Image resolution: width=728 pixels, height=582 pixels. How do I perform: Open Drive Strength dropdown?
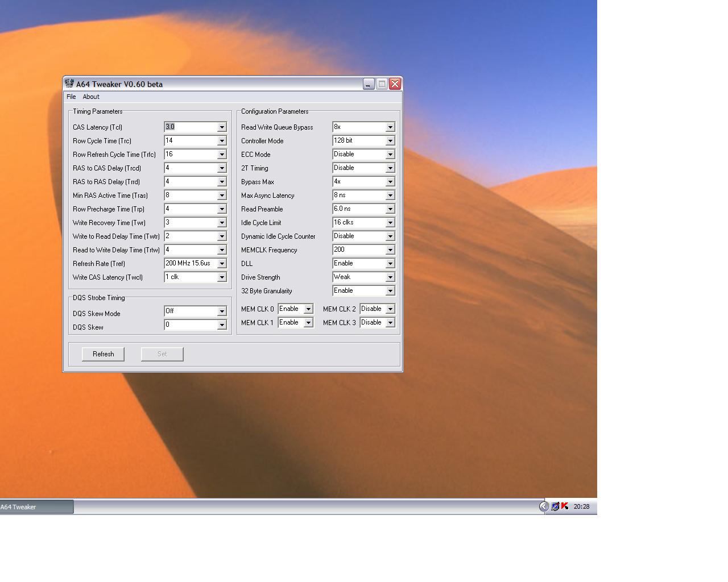pos(390,277)
